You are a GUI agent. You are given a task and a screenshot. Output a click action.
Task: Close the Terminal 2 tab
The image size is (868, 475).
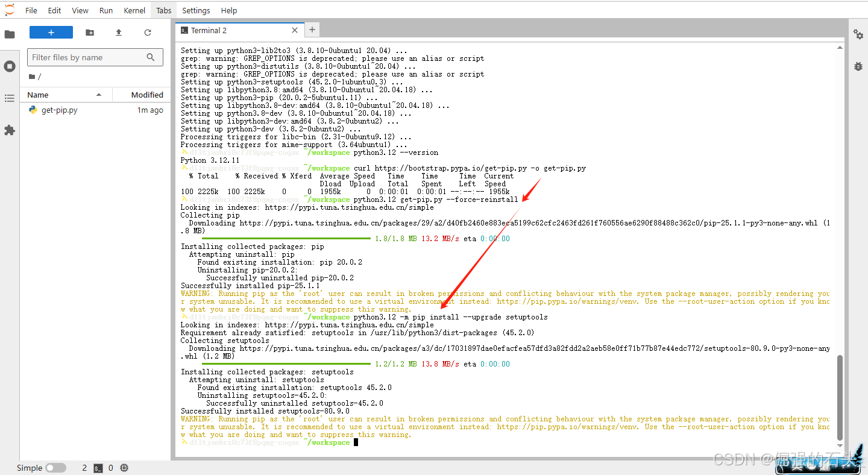(295, 30)
